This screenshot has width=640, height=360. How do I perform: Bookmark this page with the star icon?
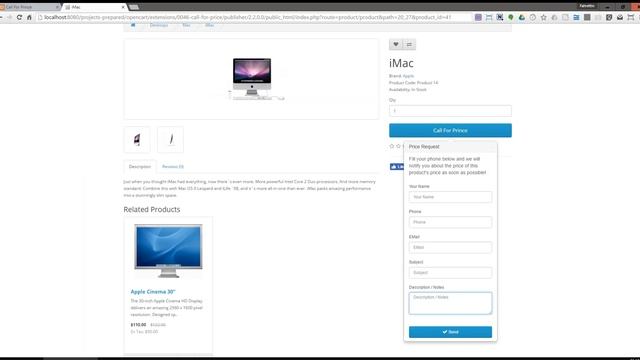tap(543, 17)
